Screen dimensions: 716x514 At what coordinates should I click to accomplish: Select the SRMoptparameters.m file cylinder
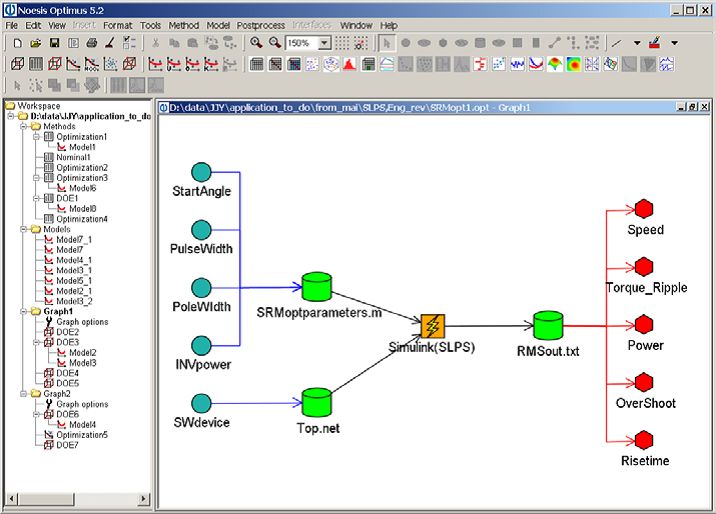pos(317,287)
